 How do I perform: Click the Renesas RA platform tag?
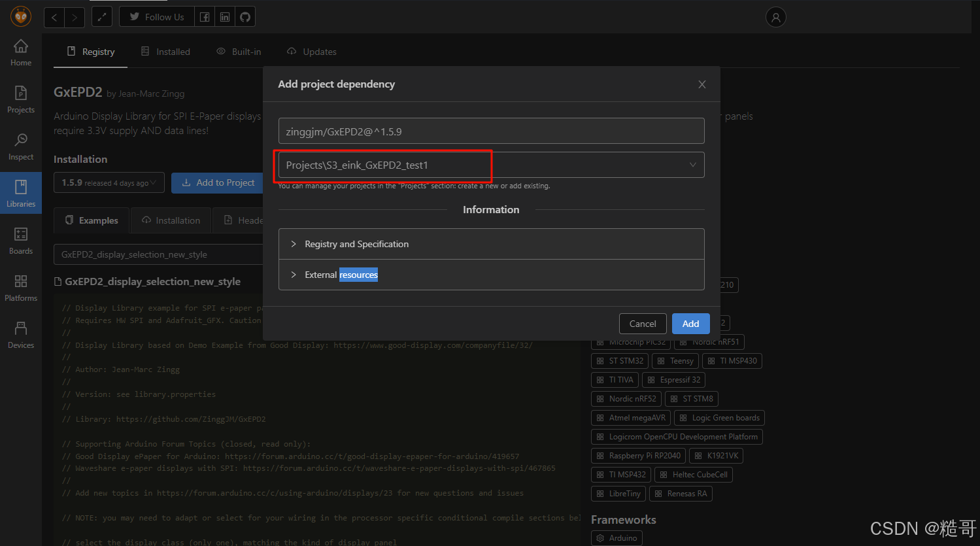[681, 494]
